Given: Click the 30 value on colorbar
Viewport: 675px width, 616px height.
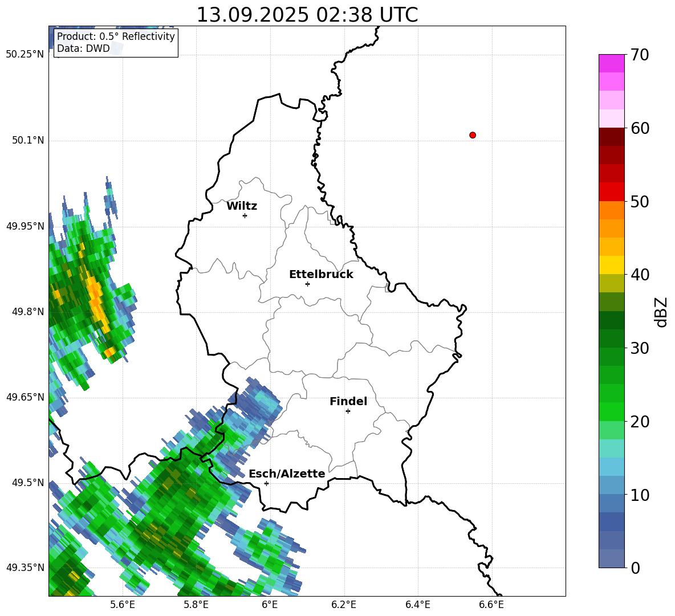Looking at the screenshot, I should point(640,348).
